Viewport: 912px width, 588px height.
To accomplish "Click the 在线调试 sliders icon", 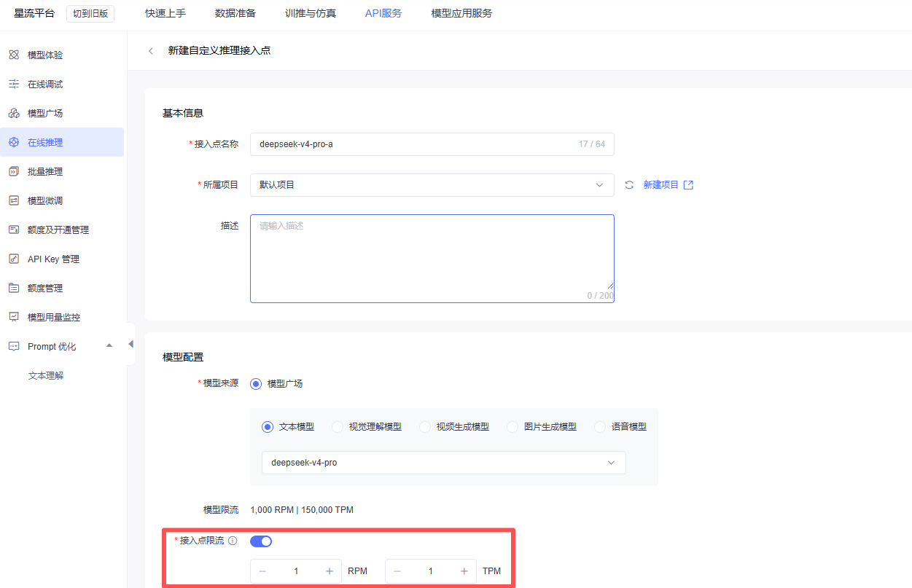I will 14,85.
